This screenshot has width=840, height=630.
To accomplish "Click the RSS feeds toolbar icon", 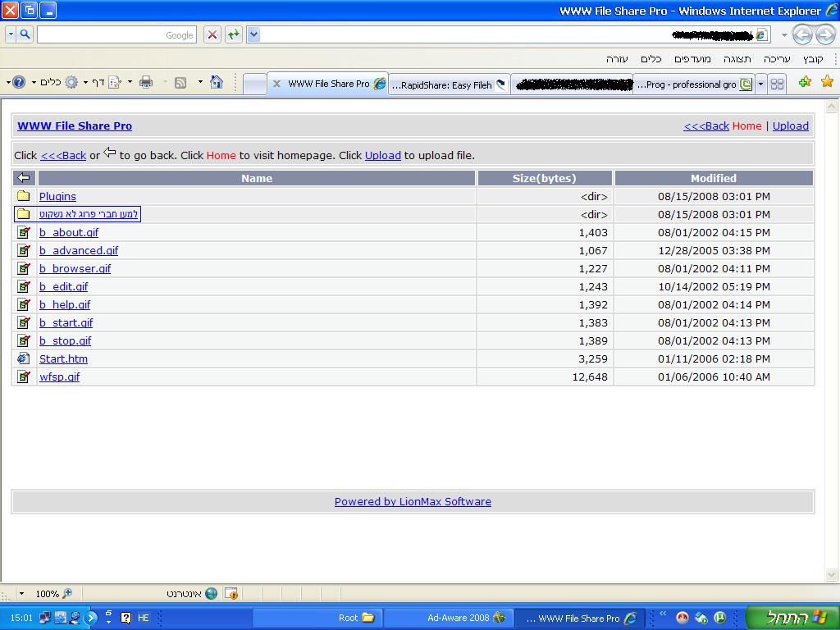I will [180, 83].
